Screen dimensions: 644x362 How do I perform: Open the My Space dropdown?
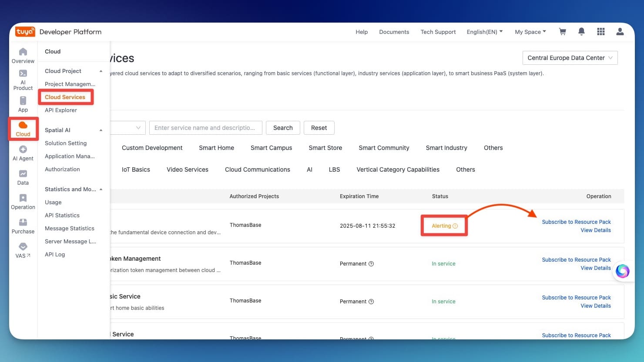pyautogui.click(x=530, y=32)
